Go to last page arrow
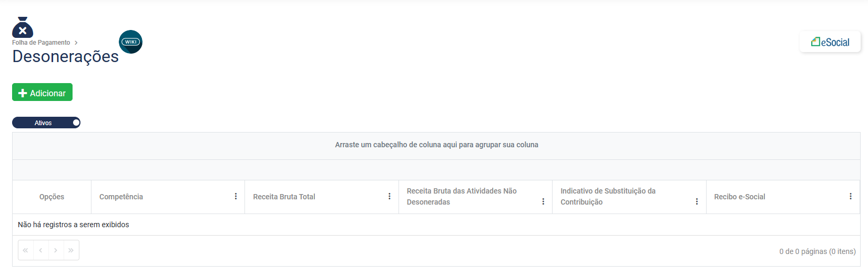The width and height of the screenshot is (868, 274). (71, 250)
